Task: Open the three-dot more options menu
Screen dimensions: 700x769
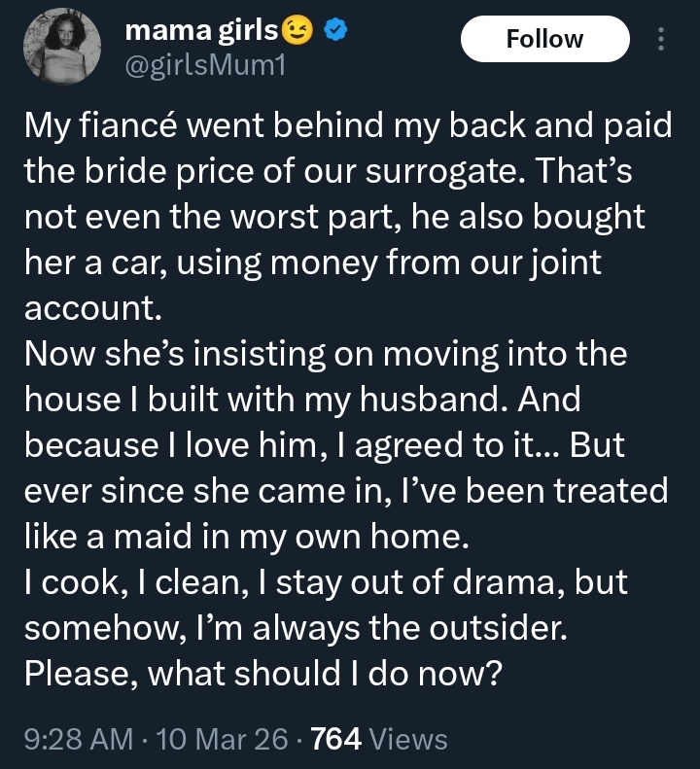Action: click(x=662, y=39)
